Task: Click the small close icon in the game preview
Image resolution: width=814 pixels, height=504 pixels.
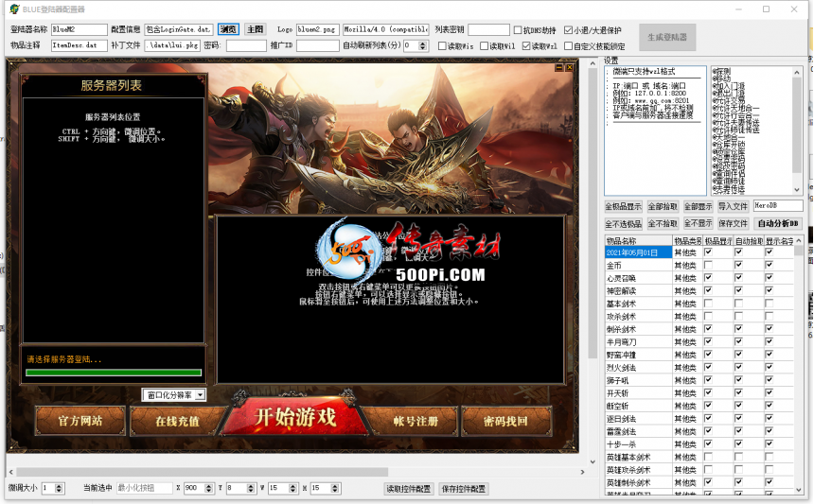Action: click(570, 68)
